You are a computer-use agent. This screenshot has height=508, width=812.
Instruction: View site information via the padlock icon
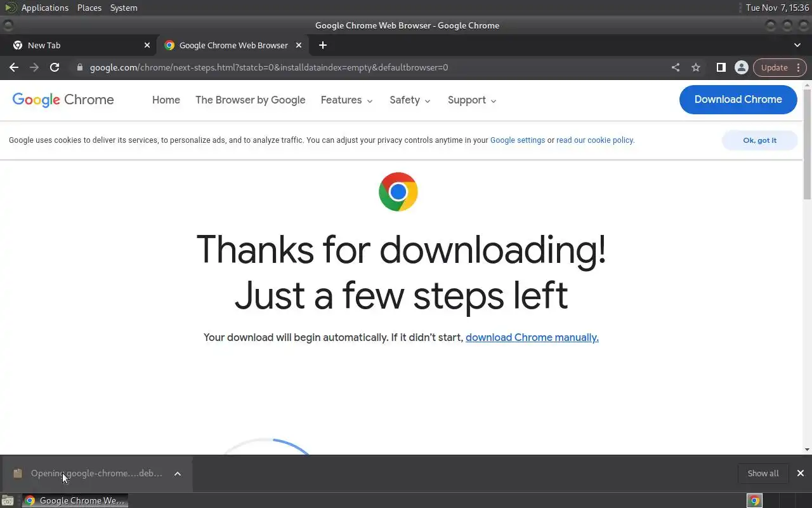coord(79,67)
